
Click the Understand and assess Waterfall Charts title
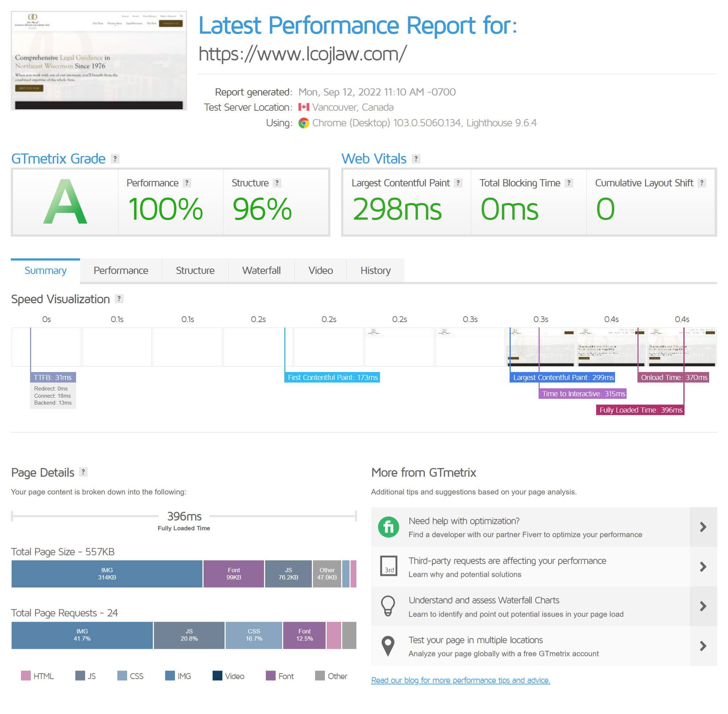(484, 600)
